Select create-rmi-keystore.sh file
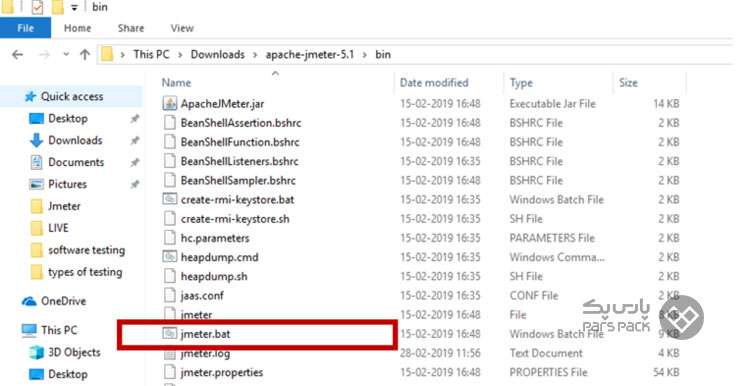Viewport: 750px width, 386px height. pyautogui.click(x=235, y=219)
